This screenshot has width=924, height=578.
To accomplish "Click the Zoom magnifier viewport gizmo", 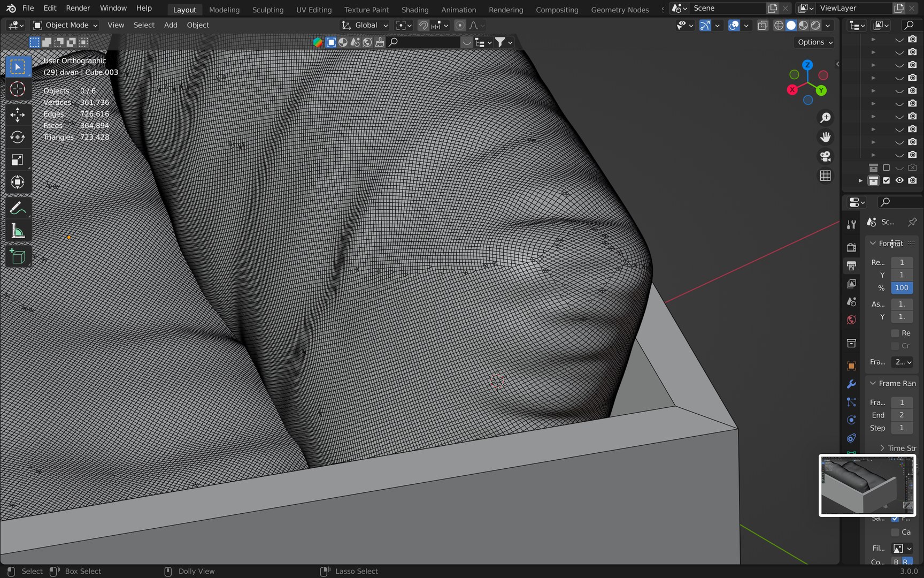I will point(826,118).
